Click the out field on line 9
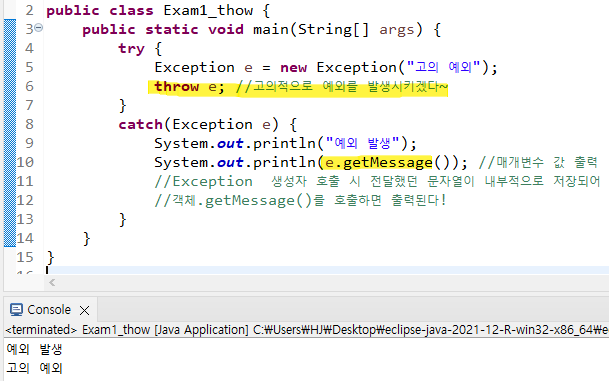609x381 pixels. click(x=230, y=143)
